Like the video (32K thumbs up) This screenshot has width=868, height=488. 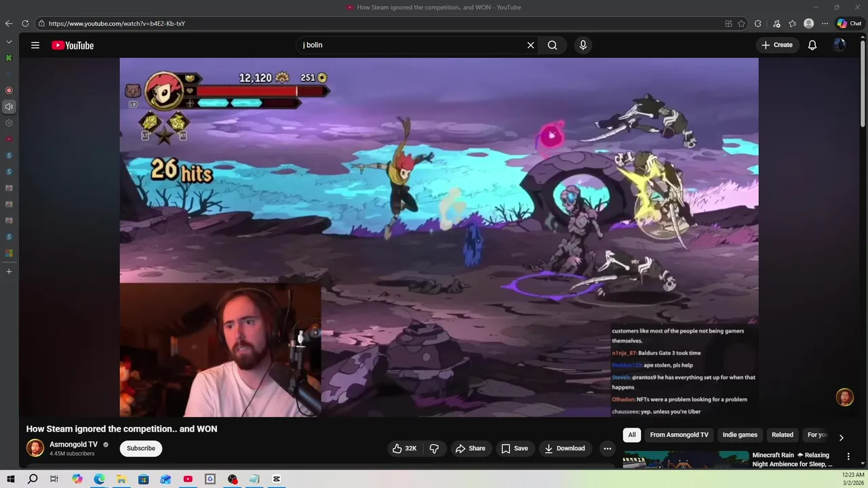pyautogui.click(x=405, y=448)
